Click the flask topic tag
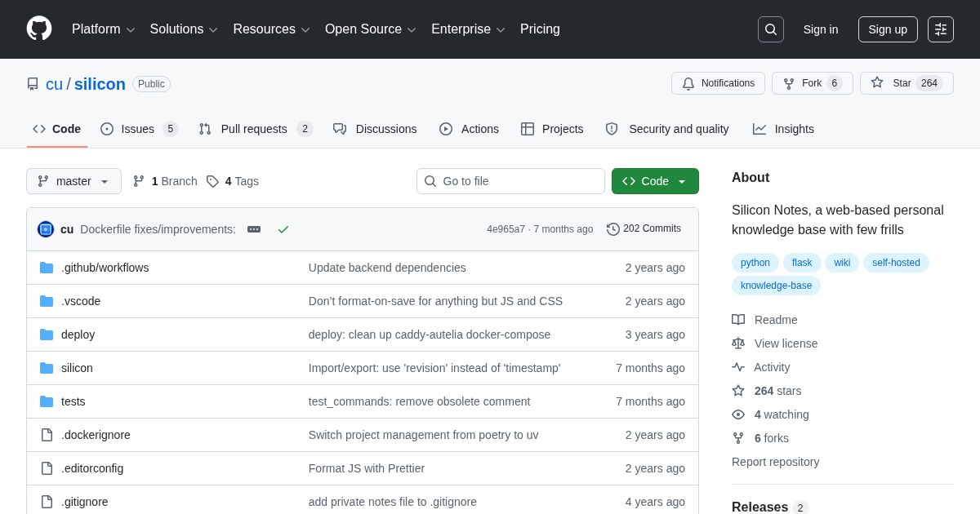Screen dimensions: 980x514 click(802, 263)
